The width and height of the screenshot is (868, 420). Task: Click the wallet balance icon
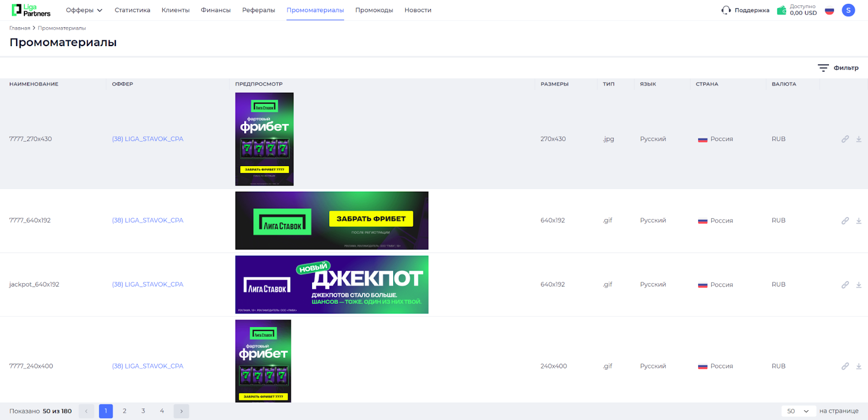[782, 10]
